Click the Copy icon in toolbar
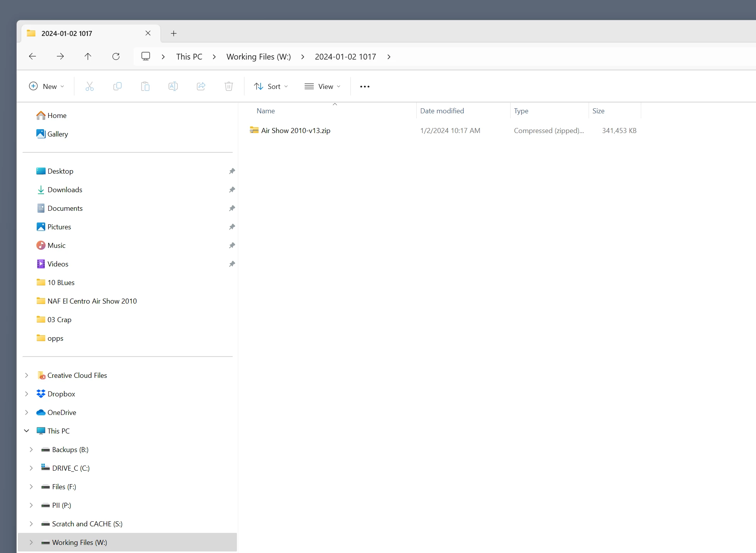This screenshot has height=553, width=756. point(117,86)
